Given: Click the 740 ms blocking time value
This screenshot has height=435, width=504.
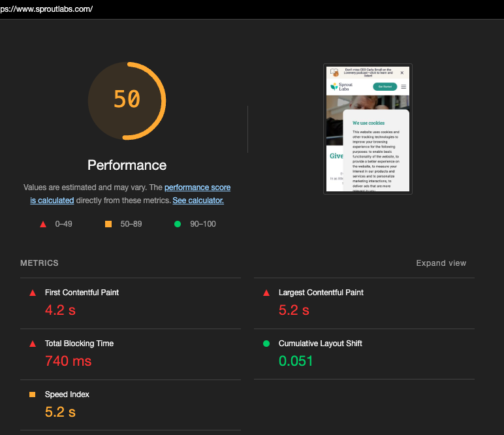Looking at the screenshot, I should click(68, 361).
